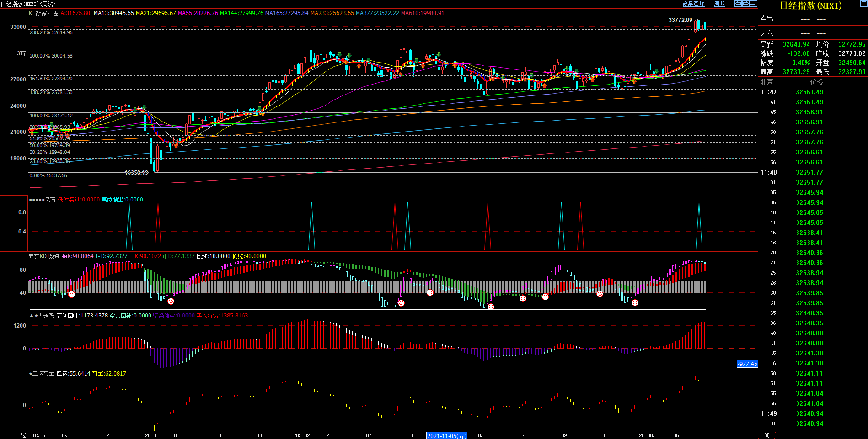Image resolution: width=868 pixels, height=439 pixels.
Task: Open the 商品叠加 overlay link
Action: [693, 4]
